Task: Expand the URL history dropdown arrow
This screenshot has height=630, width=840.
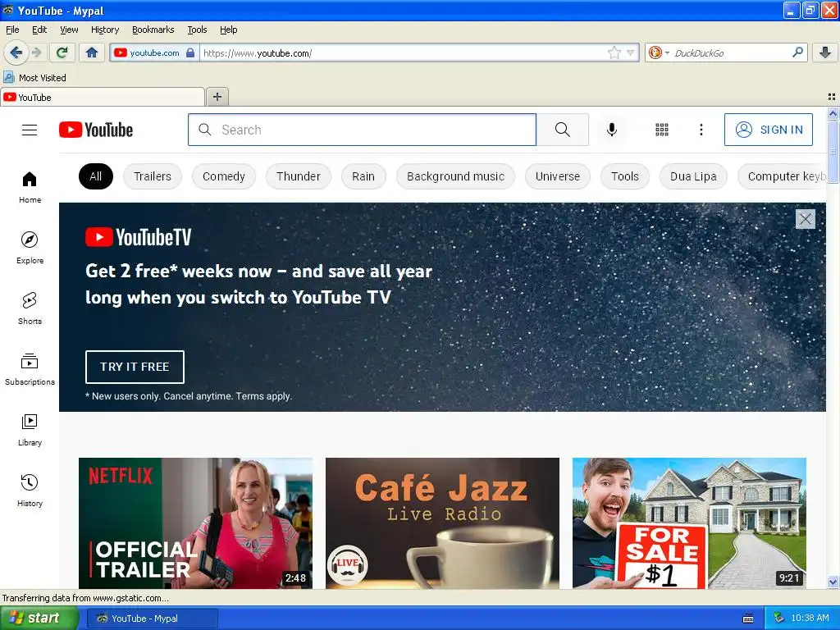Action: coord(631,52)
